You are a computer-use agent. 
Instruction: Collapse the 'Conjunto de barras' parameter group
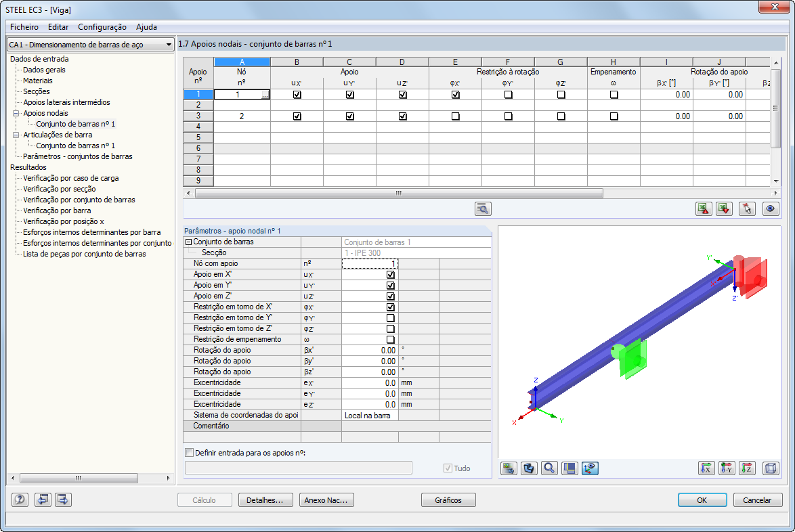188,242
